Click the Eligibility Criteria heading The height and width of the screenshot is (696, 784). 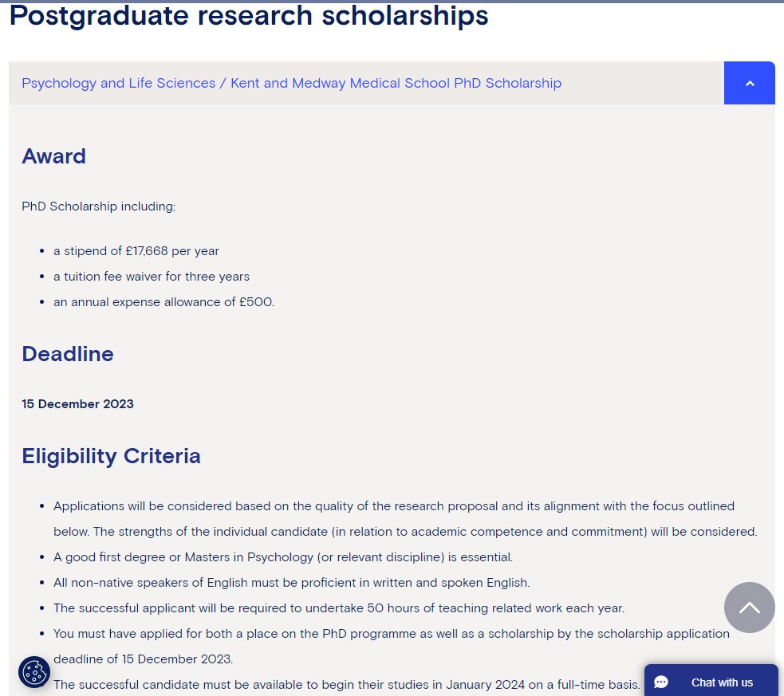coord(111,456)
